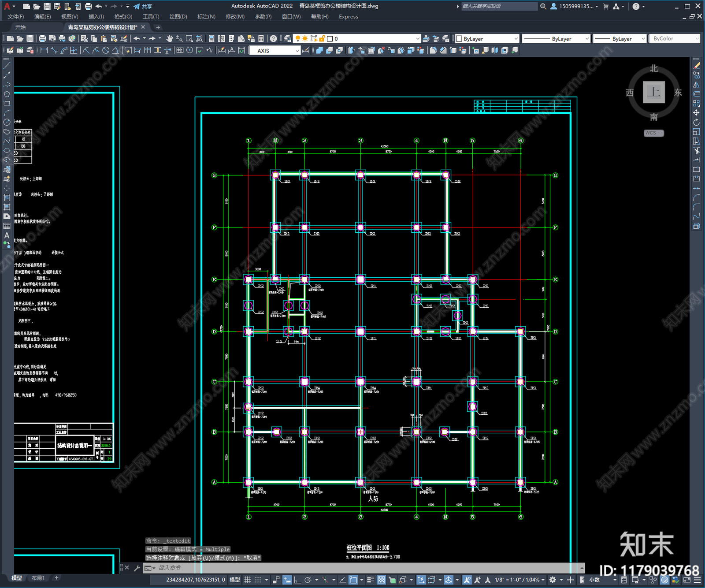
Task: Toggle lineweight display in status bar
Action: point(371,580)
